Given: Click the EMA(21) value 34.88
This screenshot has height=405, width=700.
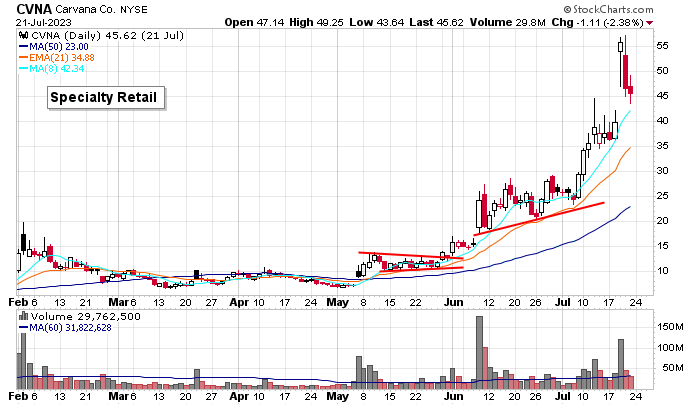Looking at the screenshot, I should click(x=82, y=58).
